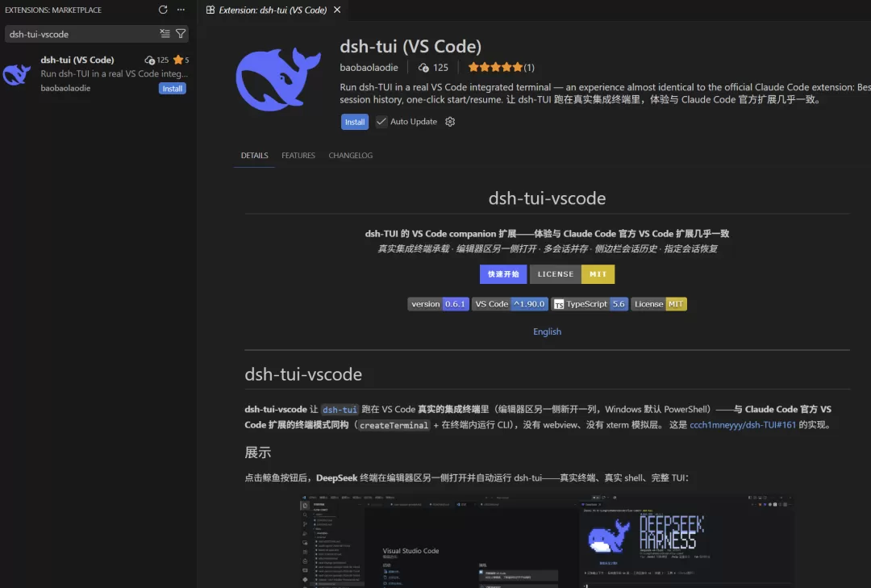Click the sidebar result star rating
The width and height of the screenshot is (871, 588).
coord(181,60)
